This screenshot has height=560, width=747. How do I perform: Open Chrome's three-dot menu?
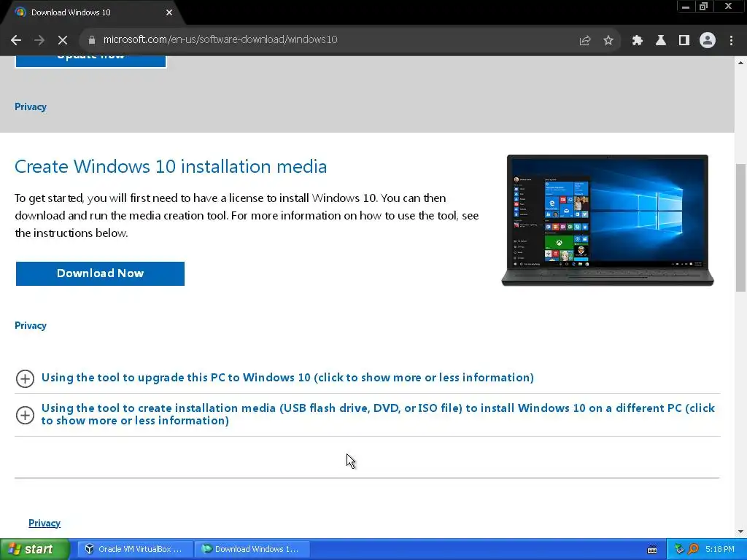coord(731,41)
